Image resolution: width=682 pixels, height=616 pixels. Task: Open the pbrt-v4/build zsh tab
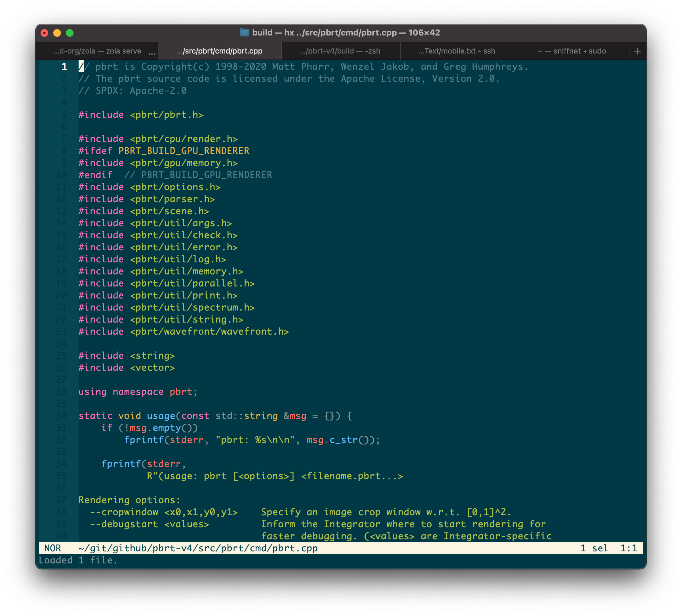(x=340, y=51)
